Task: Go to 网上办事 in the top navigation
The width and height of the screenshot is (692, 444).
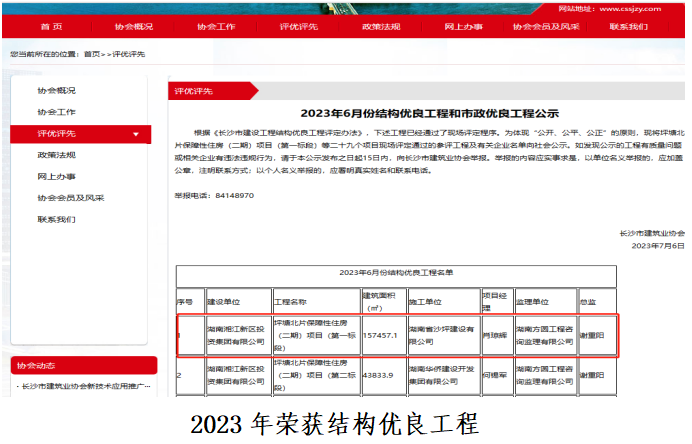Action: pyautogui.click(x=463, y=26)
